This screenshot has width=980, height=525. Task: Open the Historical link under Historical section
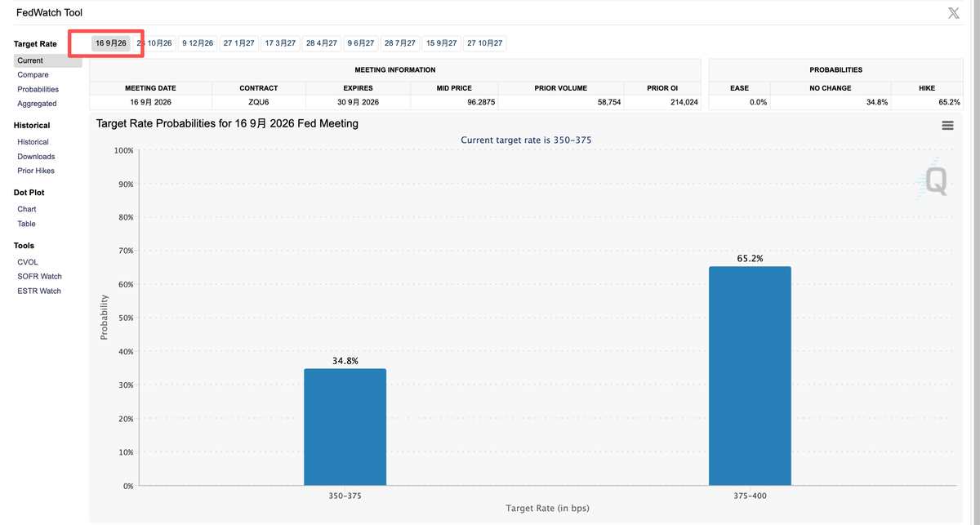pos(33,142)
